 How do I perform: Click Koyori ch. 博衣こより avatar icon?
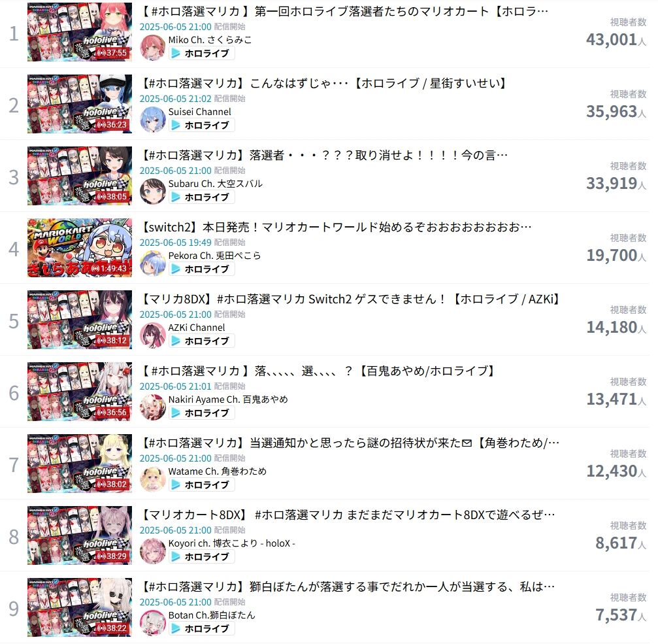[x=153, y=551]
